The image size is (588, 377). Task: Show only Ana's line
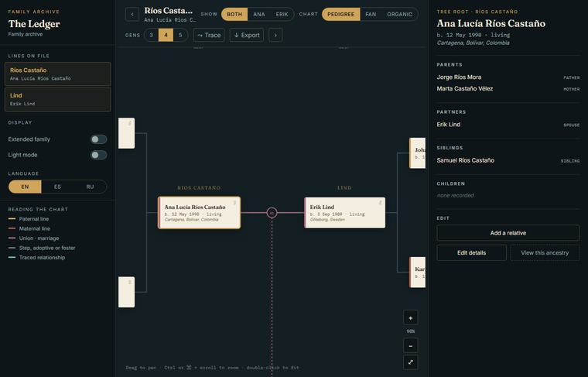tap(258, 14)
